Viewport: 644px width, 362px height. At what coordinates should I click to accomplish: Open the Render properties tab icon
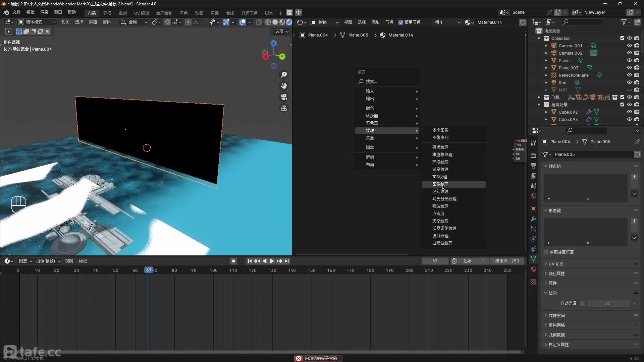(533, 156)
